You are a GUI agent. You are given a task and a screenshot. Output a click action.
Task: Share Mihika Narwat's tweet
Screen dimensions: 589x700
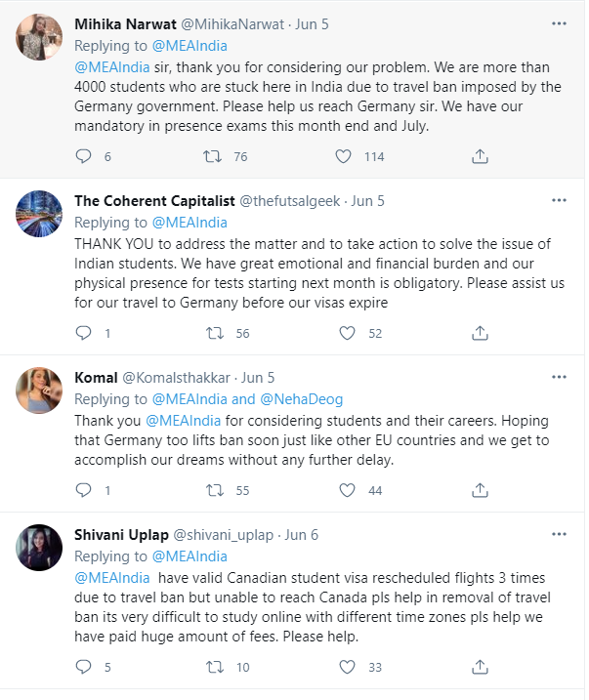tap(480, 156)
